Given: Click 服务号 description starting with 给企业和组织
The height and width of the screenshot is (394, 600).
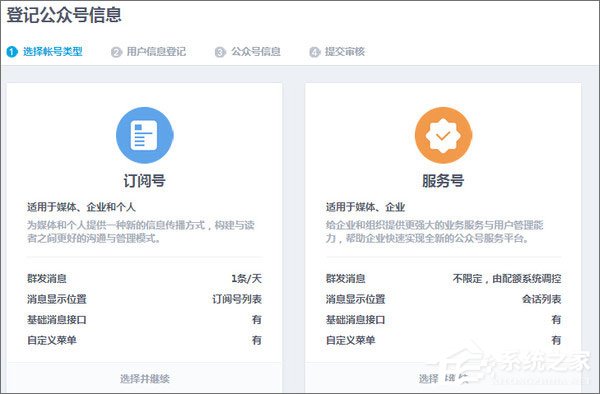Looking at the screenshot, I should point(434,231).
